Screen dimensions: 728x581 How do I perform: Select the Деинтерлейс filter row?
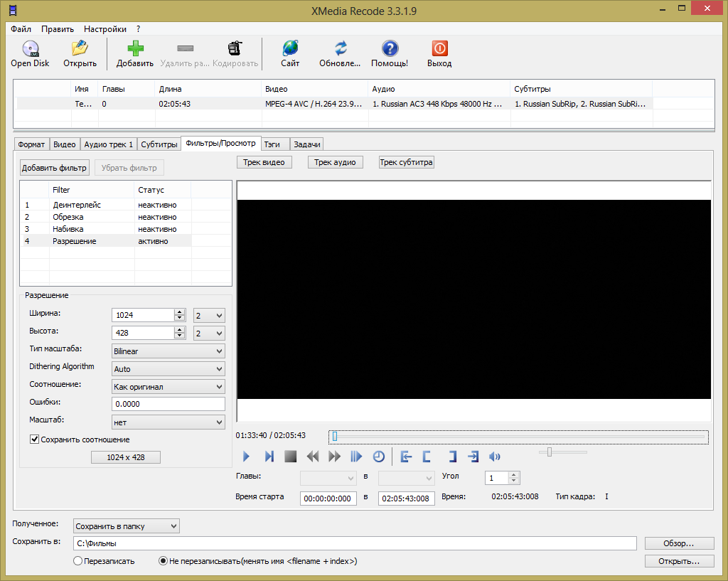click(106, 205)
